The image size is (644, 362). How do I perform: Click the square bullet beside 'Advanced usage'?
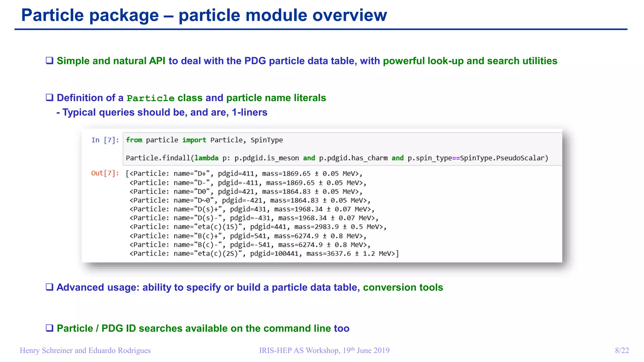(x=49, y=287)
